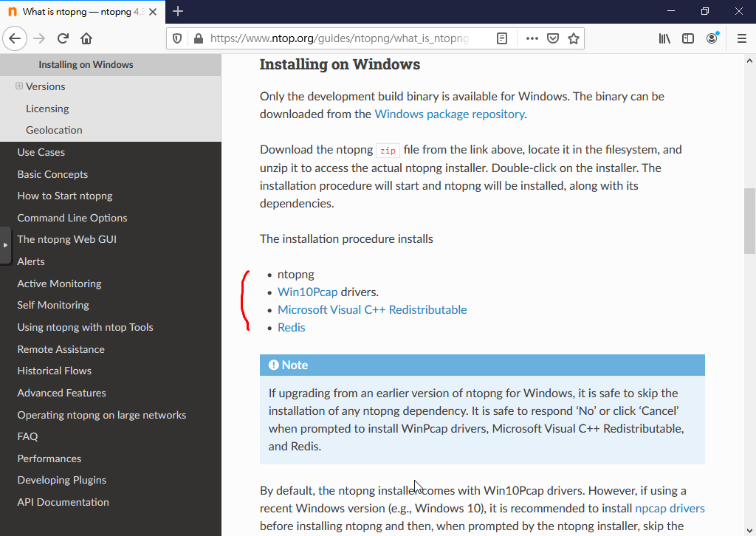Image resolution: width=756 pixels, height=536 pixels.
Task: Click the scrollbar up arrow
Action: point(749,61)
